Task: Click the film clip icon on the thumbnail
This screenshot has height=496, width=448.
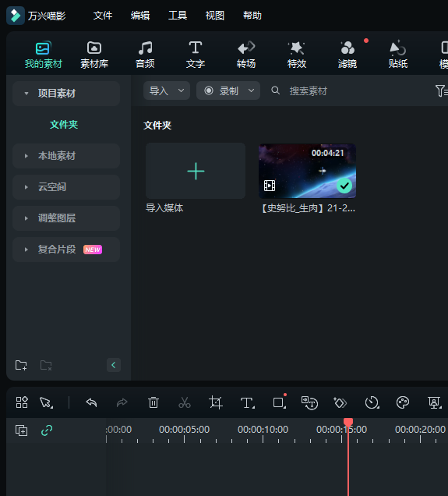Action: pos(270,186)
